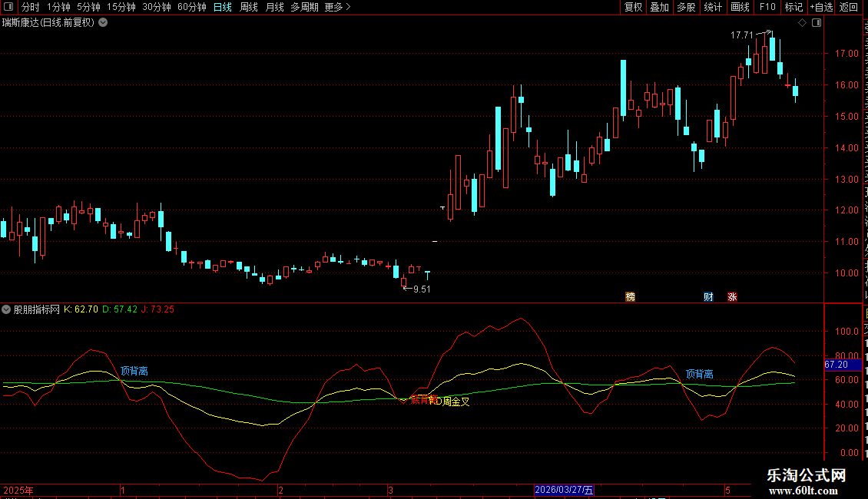Select the 日线 daily period
The height and width of the screenshot is (499, 868).
click(x=223, y=7)
